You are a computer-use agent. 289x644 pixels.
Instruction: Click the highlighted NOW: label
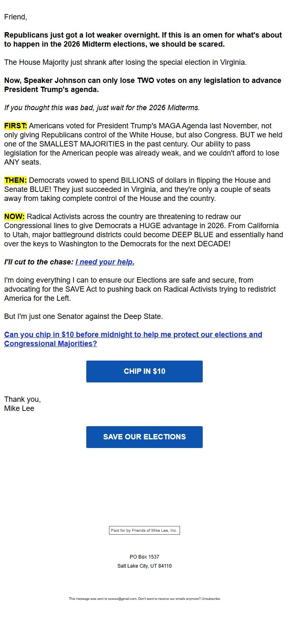[x=14, y=217]
